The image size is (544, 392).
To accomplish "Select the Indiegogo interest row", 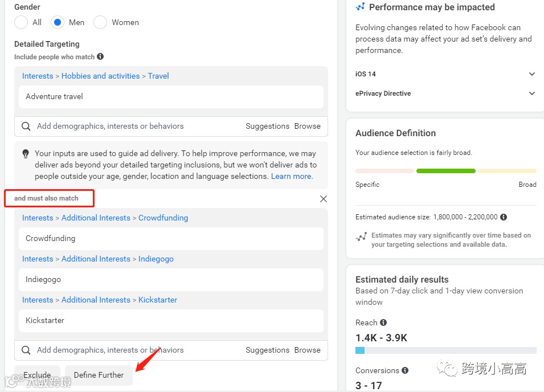I will [x=171, y=279].
